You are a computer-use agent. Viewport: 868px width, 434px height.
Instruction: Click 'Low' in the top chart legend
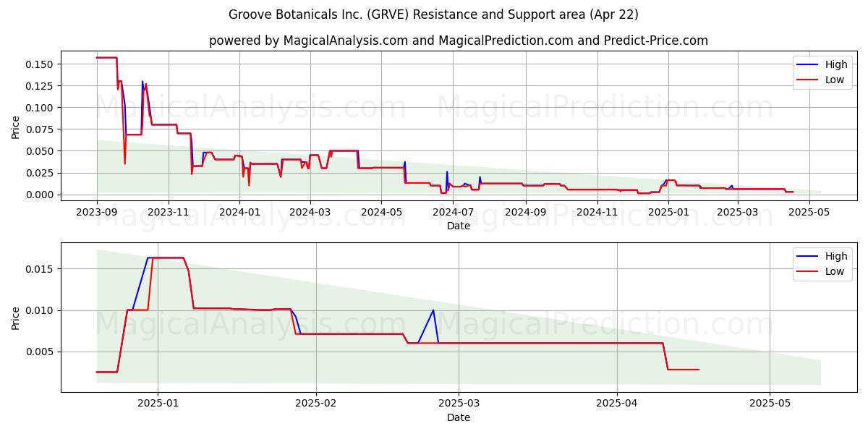[835, 80]
